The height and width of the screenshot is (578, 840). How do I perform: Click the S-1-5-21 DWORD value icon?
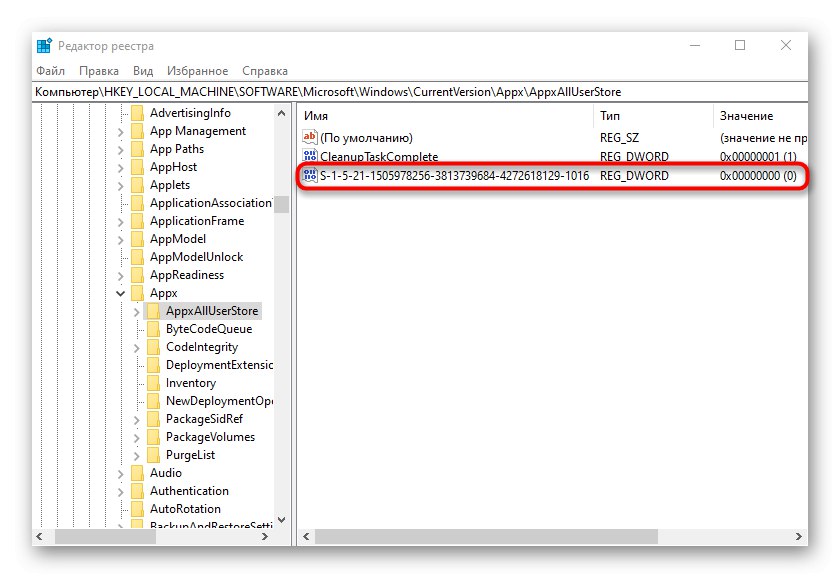click(310, 175)
